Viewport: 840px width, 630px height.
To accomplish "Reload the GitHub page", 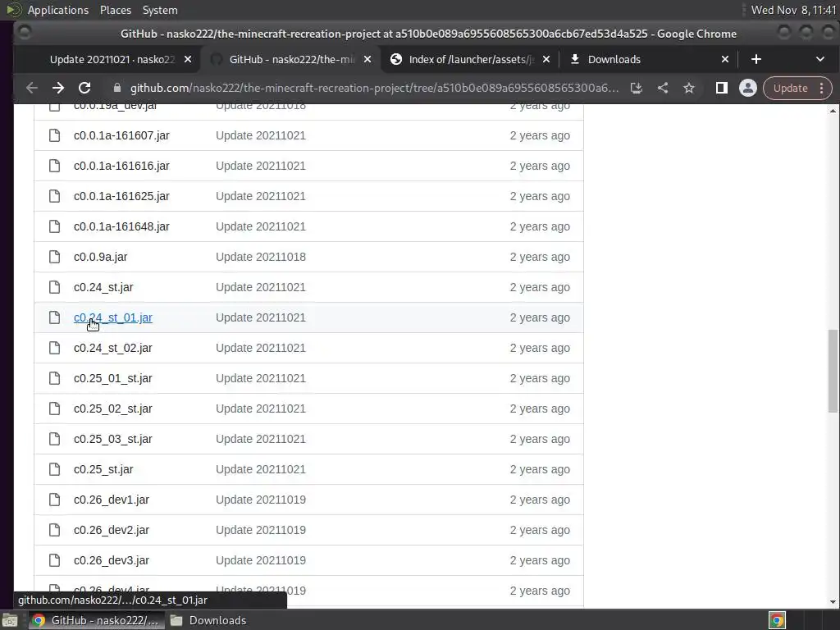I will coord(84,88).
